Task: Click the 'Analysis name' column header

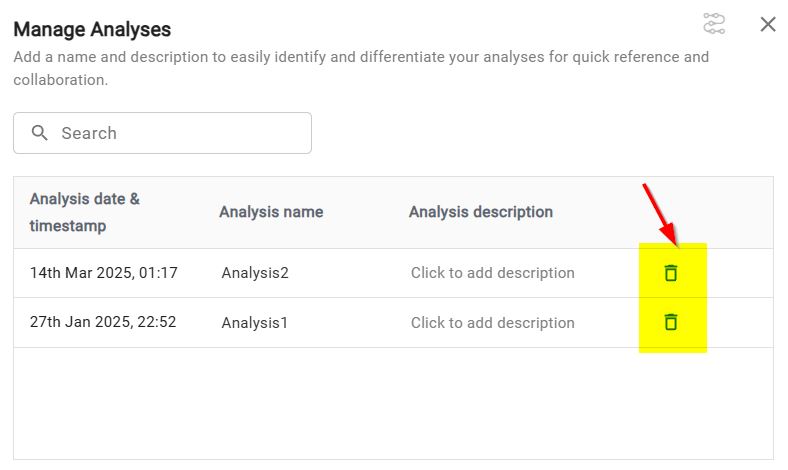Action: [x=271, y=212]
